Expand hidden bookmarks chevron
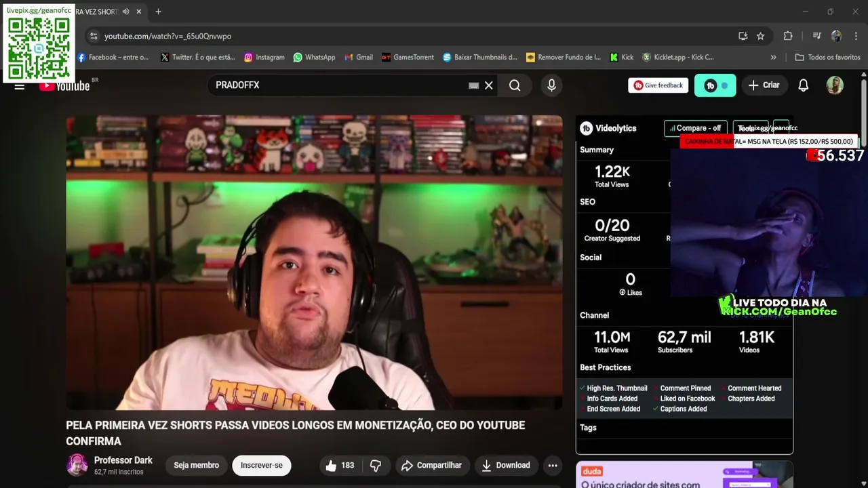 [773, 58]
